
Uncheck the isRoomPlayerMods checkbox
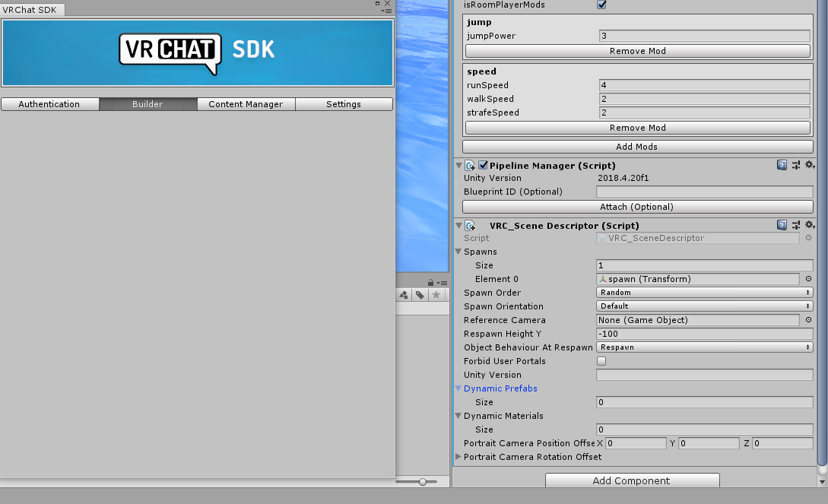click(601, 5)
